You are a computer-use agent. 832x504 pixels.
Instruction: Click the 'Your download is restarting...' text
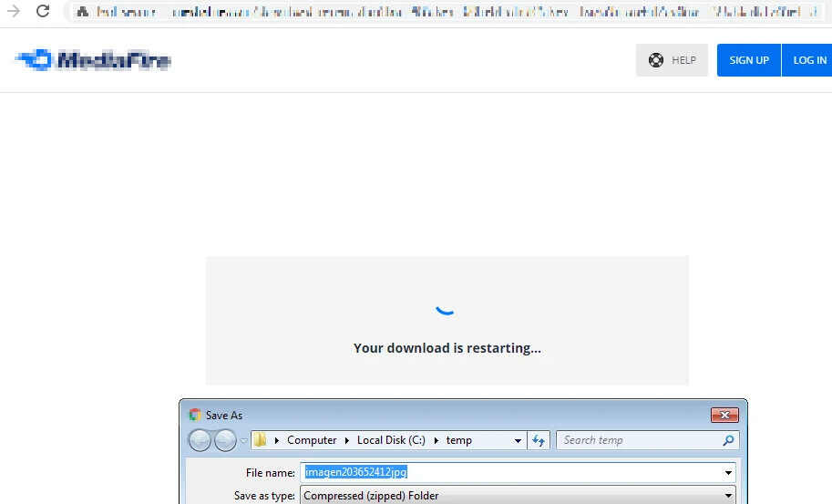(447, 348)
